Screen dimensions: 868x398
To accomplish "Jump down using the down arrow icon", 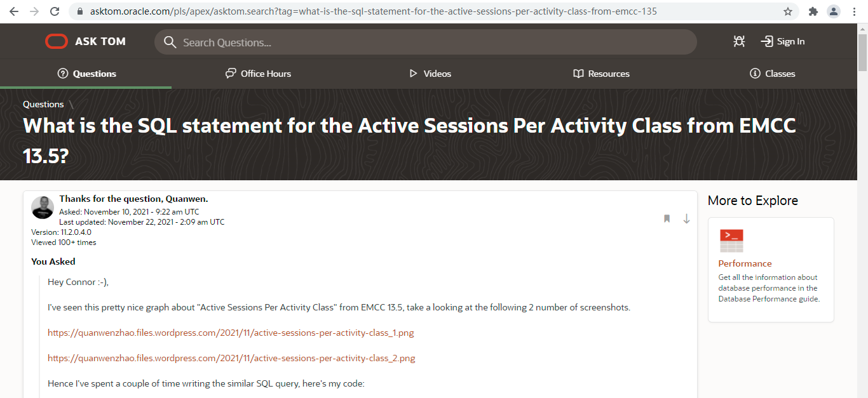I will click(686, 218).
